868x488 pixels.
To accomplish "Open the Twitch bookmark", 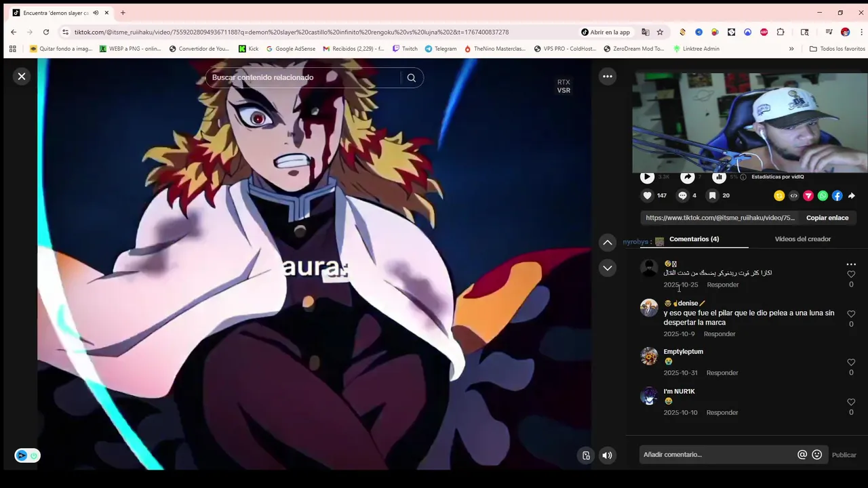I will click(x=405, y=49).
